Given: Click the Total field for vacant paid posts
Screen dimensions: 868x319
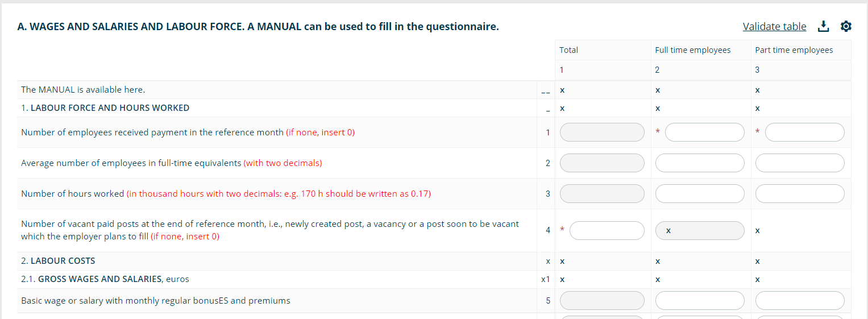Looking at the screenshot, I should click(607, 230).
